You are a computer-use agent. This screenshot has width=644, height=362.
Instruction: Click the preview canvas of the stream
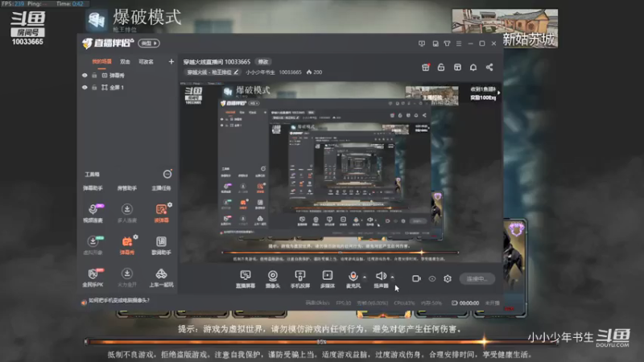click(340, 172)
